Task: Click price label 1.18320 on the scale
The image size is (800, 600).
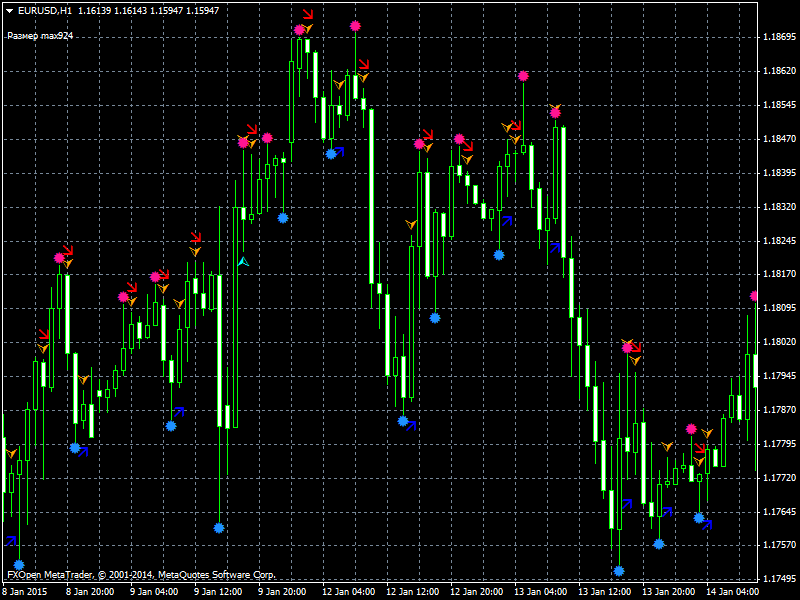Action: click(779, 207)
